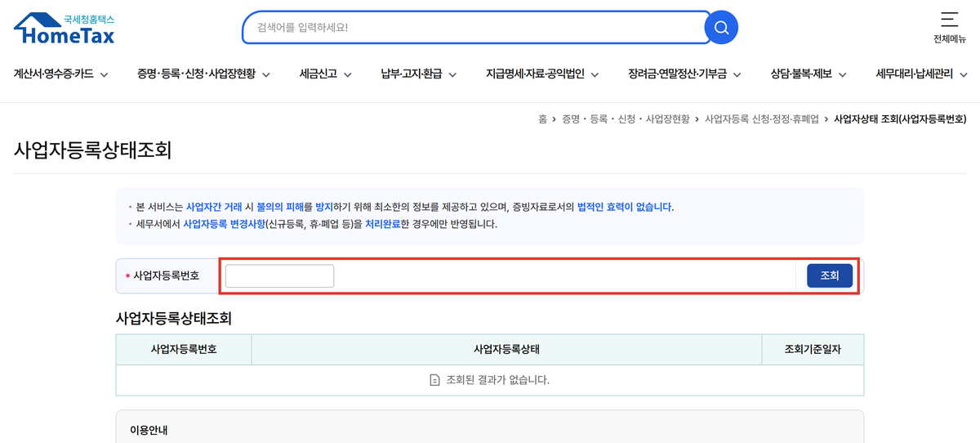Click the 사업자등록번호 input field
Viewport: 980px width, 443px height.
point(279,275)
